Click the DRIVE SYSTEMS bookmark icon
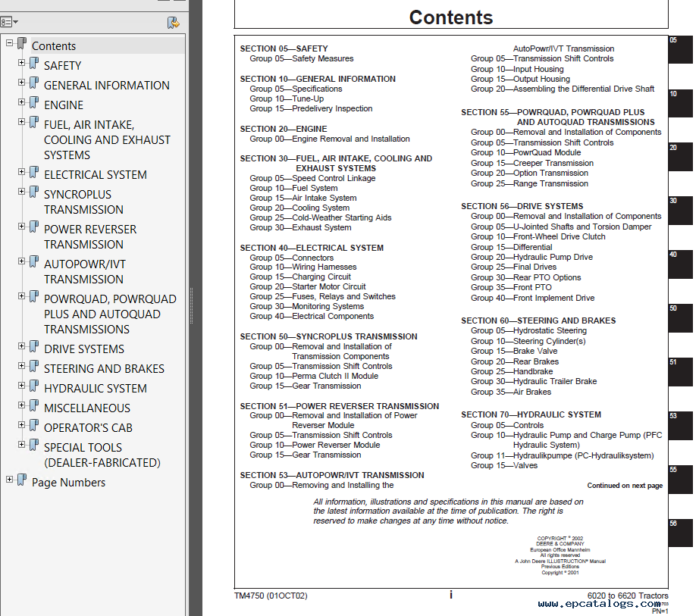Viewport: 699px width, 616px height. [x=34, y=346]
